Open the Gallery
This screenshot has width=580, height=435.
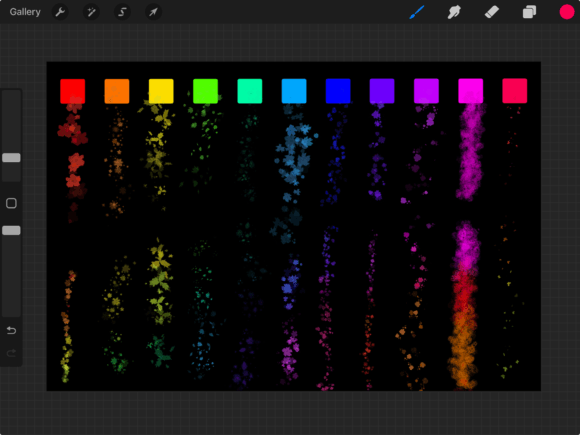[x=25, y=12]
